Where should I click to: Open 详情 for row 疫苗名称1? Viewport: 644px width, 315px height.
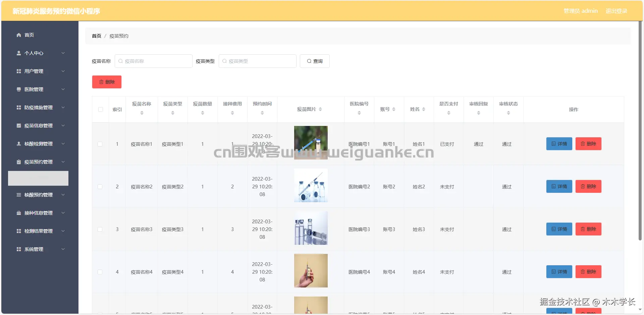click(x=559, y=144)
